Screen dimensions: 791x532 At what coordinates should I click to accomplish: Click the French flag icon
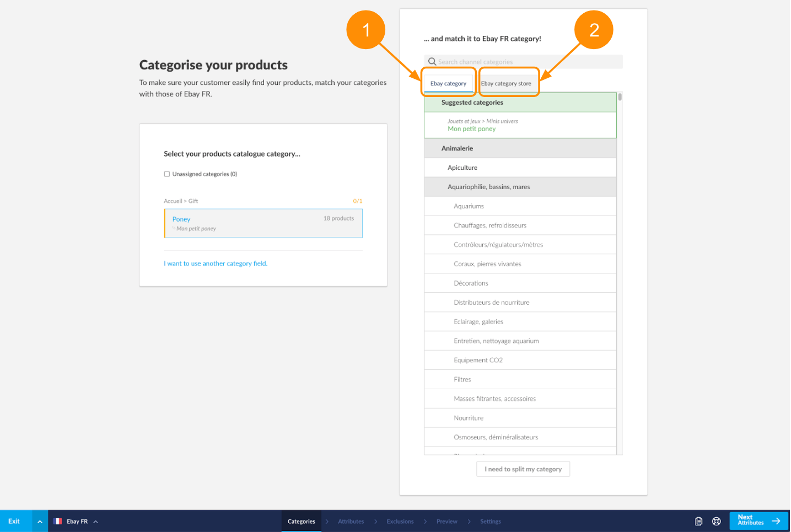[x=58, y=521]
